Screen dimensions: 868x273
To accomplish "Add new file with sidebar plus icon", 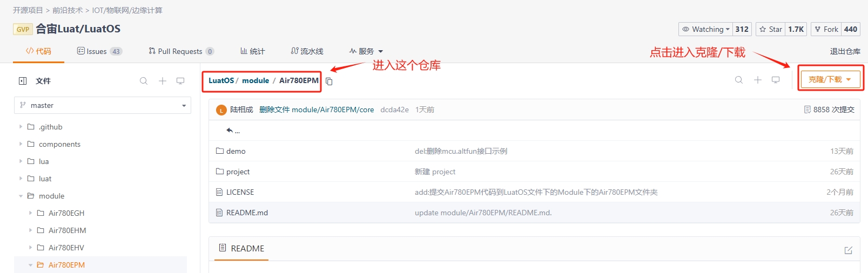I will [x=162, y=81].
